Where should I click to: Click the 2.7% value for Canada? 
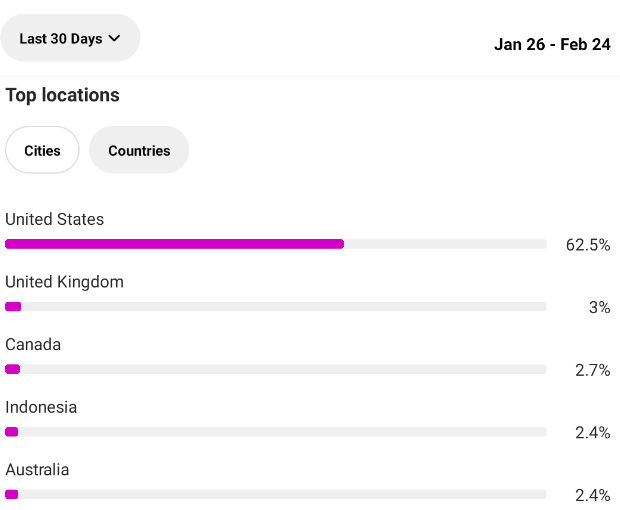click(592, 370)
